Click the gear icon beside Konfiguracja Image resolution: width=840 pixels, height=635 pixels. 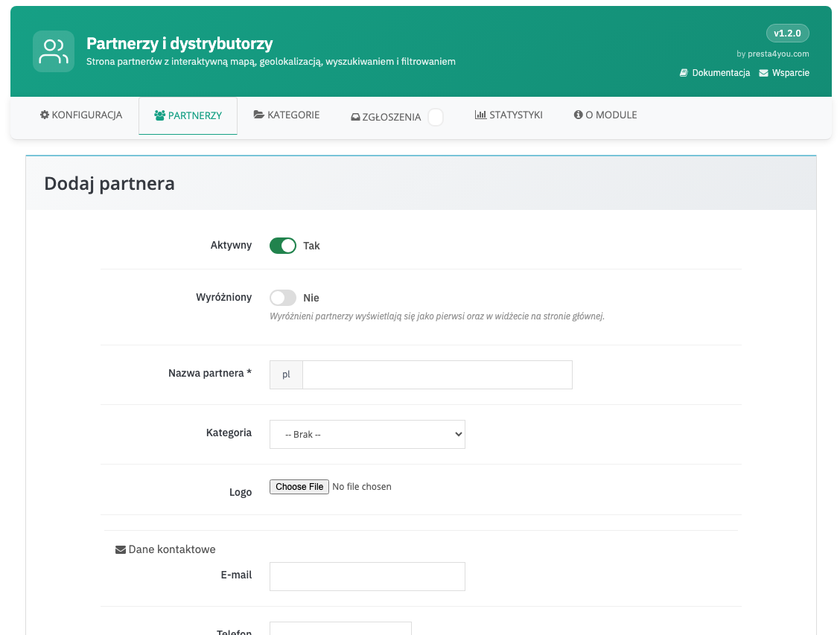click(45, 115)
